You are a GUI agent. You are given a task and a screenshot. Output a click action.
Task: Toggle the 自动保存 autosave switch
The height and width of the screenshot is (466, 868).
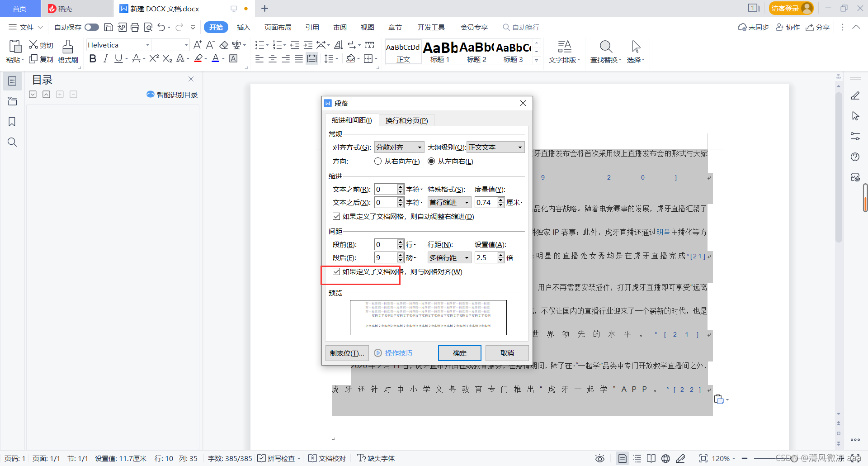91,27
